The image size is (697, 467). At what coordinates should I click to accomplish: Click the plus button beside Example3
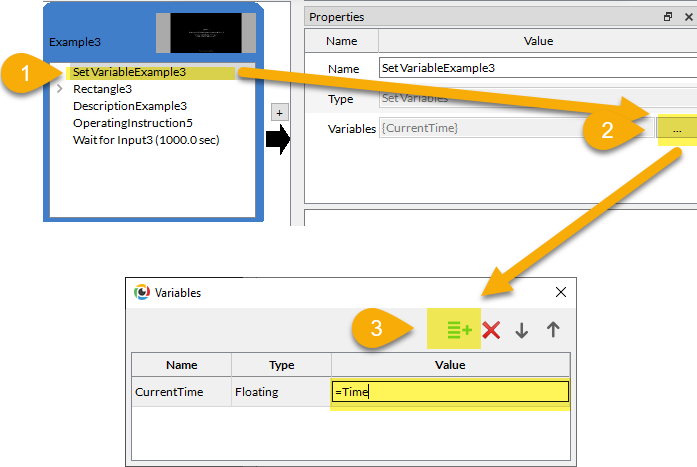point(280,112)
